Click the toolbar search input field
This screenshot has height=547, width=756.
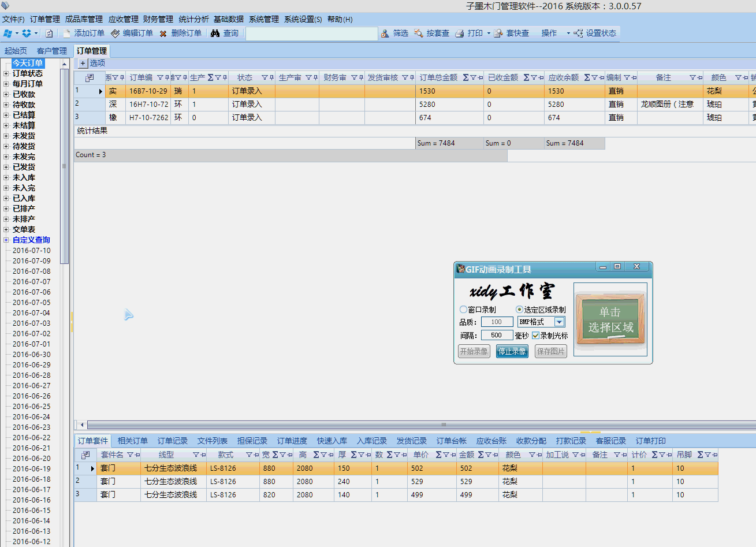(x=311, y=34)
